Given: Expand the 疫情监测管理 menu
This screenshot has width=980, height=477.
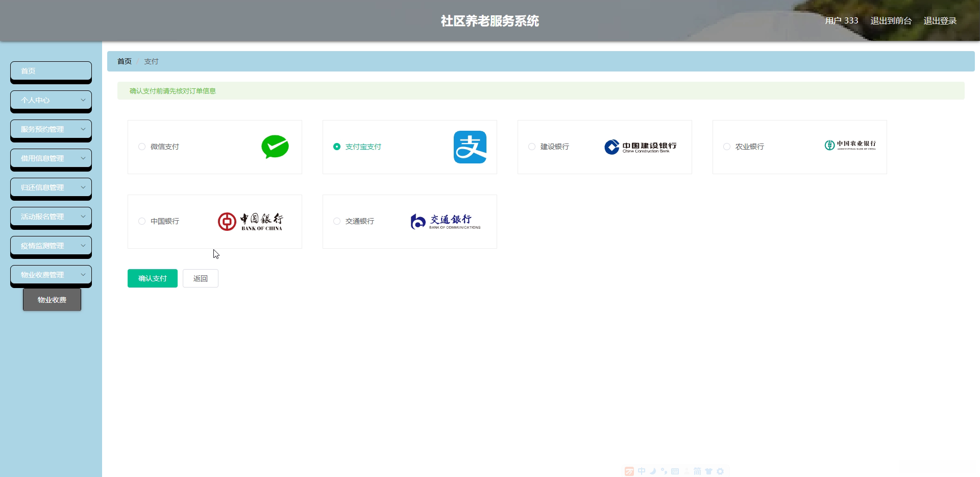Looking at the screenshot, I should pyautogui.click(x=51, y=246).
